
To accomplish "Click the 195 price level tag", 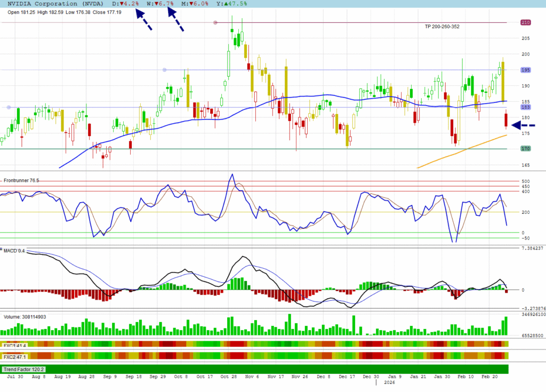I will click(x=525, y=70).
